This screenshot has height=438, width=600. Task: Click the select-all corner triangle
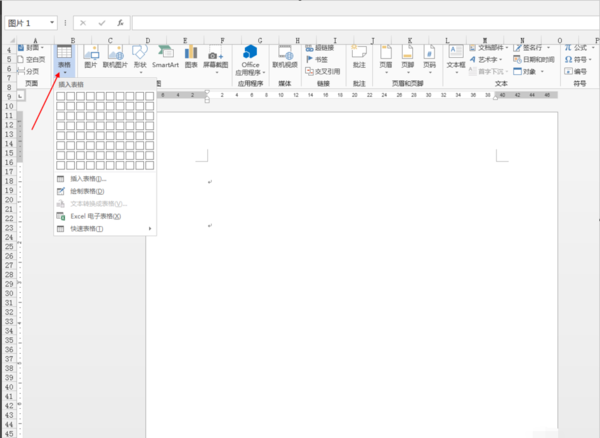click(11, 40)
